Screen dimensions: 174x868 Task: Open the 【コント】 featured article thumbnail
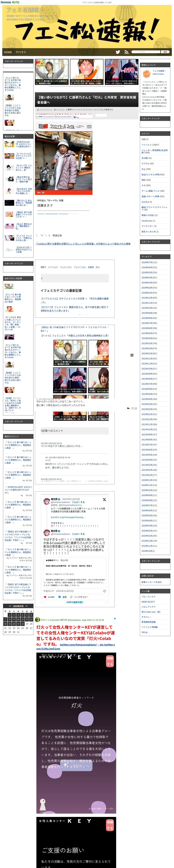52,72
